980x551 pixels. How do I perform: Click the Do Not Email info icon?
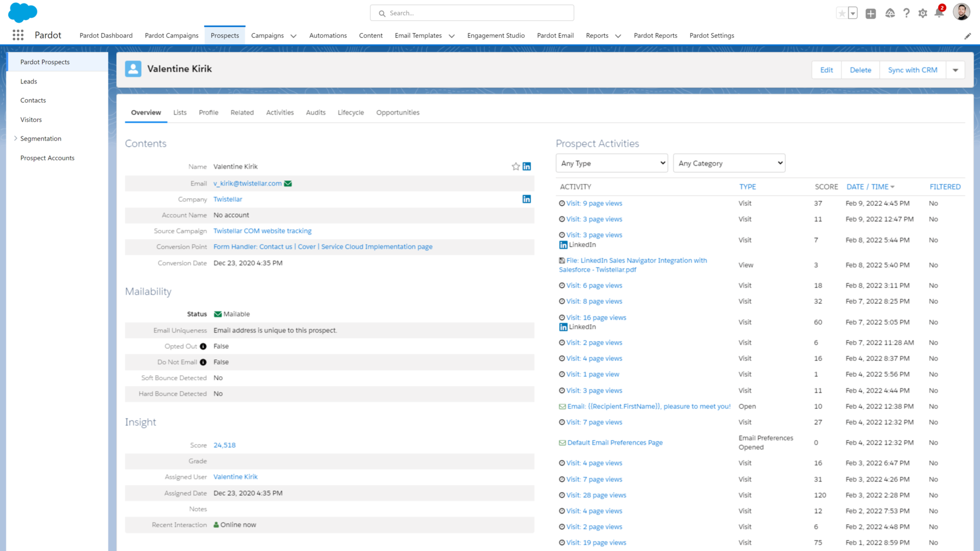tap(202, 362)
